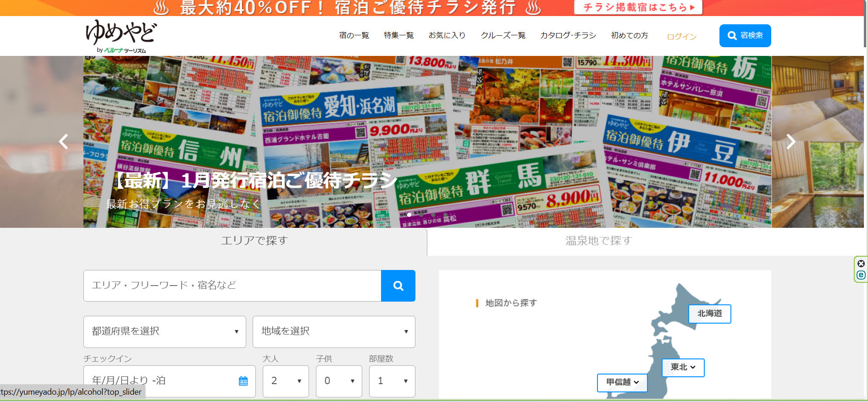Focus the エリア・フリーワード search field

232,286
